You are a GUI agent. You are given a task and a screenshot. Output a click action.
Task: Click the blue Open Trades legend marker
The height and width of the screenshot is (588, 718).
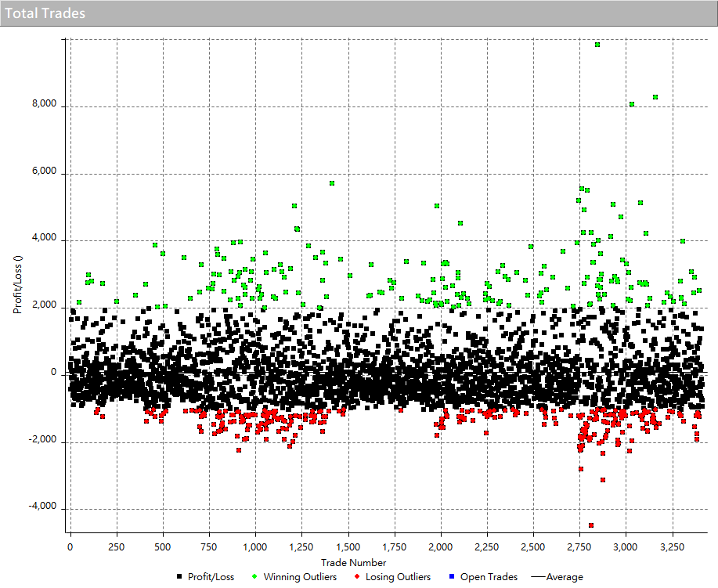click(x=452, y=576)
